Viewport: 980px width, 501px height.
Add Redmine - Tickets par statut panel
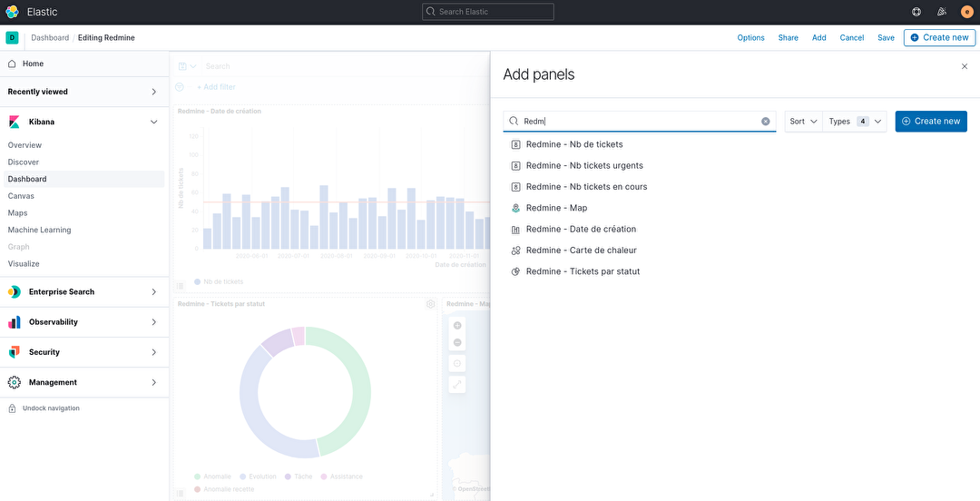click(583, 271)
